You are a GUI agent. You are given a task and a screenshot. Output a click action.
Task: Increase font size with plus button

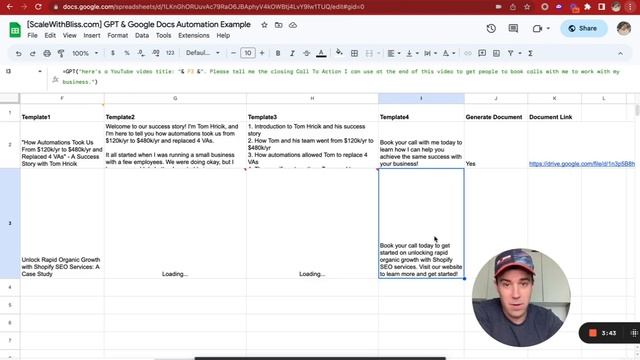pos(262,53)
